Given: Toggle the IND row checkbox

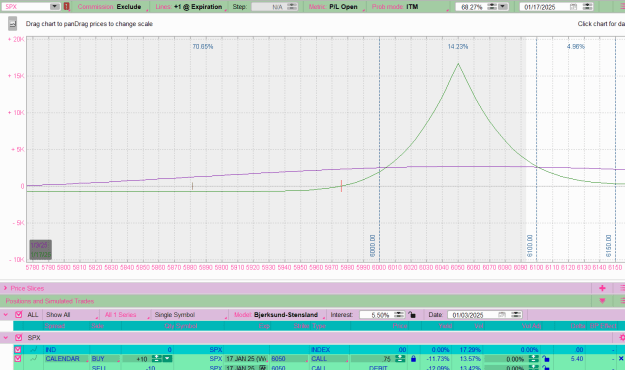Looking at the screenshot, I should [18, 350].
